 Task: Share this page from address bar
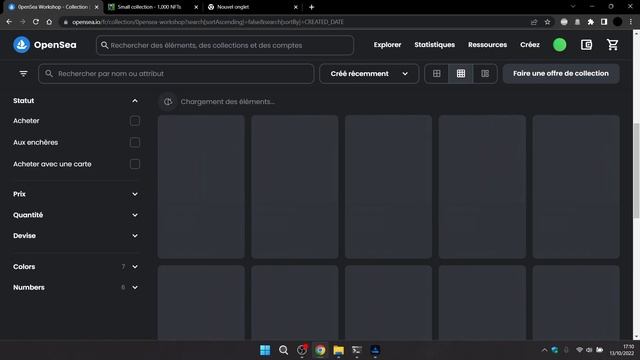pos(534,22)
